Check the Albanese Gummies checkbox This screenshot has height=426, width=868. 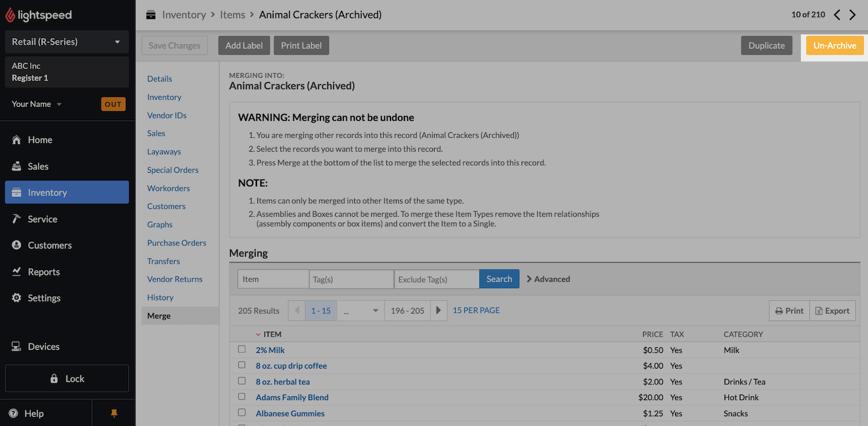[242, 412]
